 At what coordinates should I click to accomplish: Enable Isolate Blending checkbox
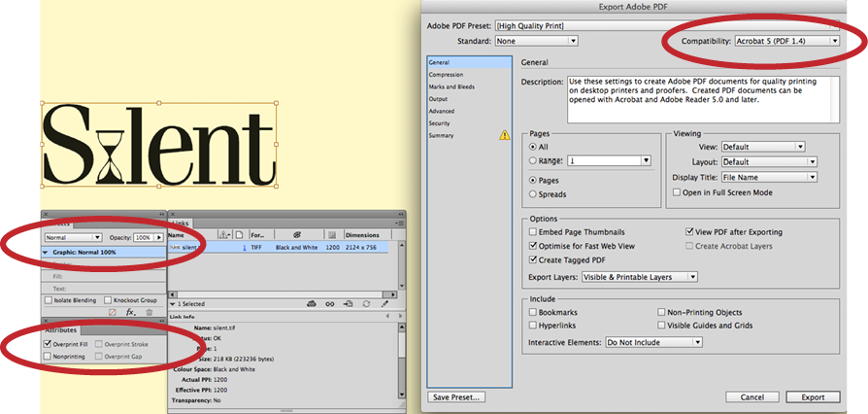(49, 300)
